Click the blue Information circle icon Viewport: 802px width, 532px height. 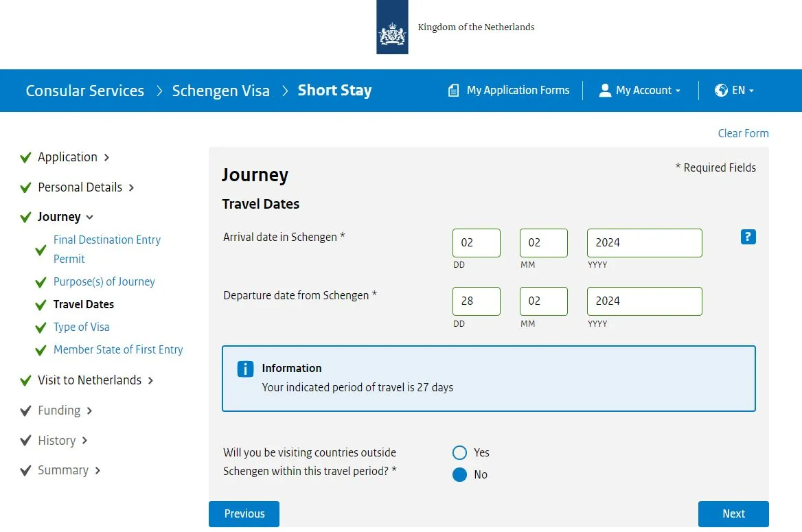[245, 369]
